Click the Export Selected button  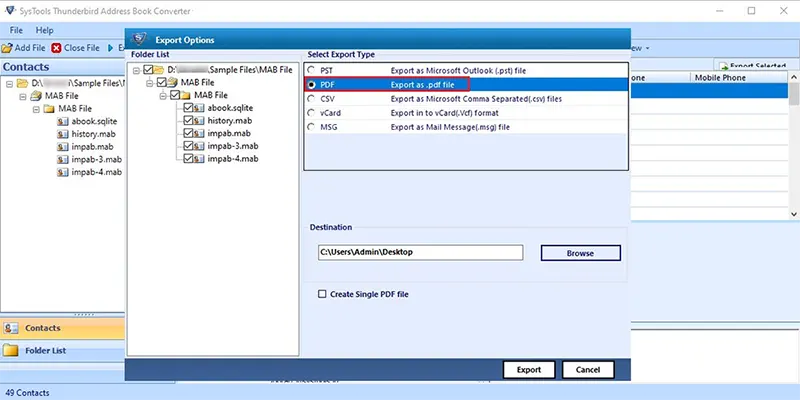pos(752,66)
